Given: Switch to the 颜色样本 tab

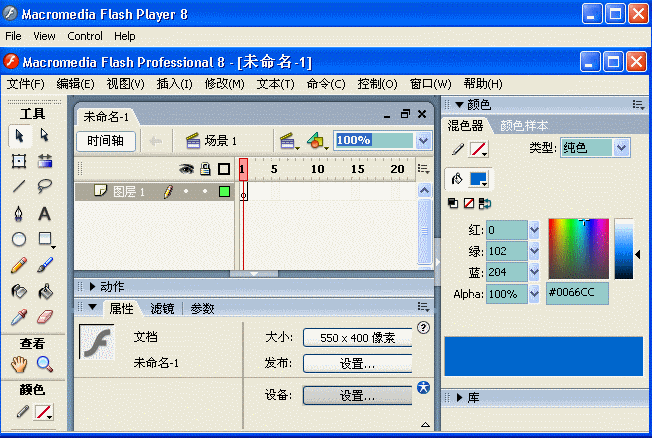Looking at the screenshot, I should coord(524,125).
